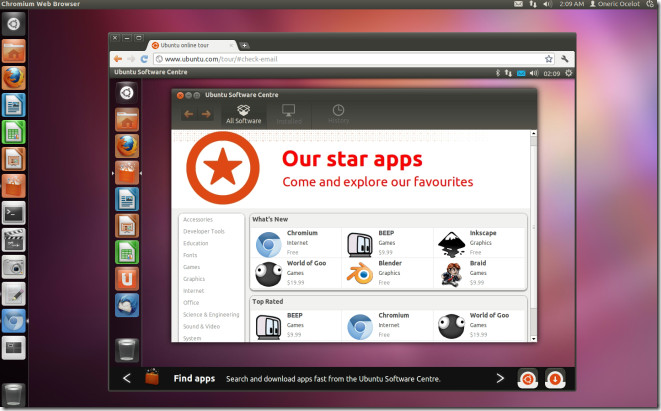
Task: Open Blender in What's New
Action: click(x=387, y=273)
